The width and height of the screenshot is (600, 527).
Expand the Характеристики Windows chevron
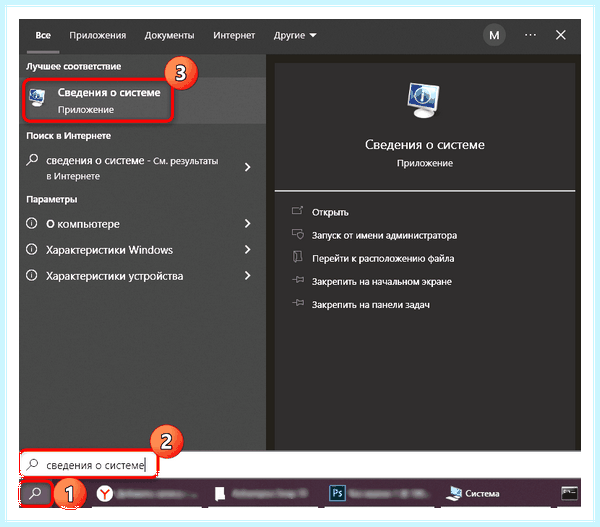point(248,250)
